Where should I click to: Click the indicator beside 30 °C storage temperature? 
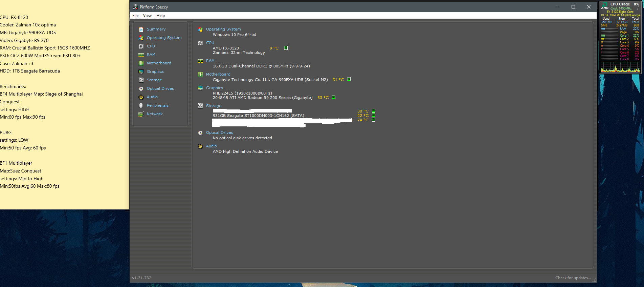(374, 111)
